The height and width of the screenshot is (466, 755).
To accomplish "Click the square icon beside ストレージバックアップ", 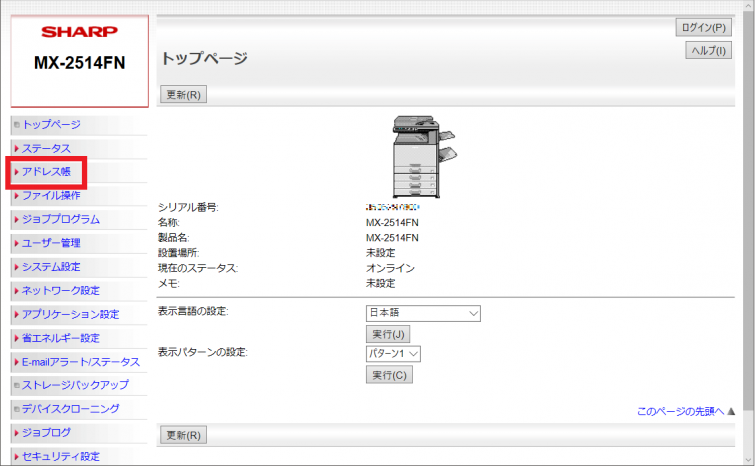I will pos(17,385).
